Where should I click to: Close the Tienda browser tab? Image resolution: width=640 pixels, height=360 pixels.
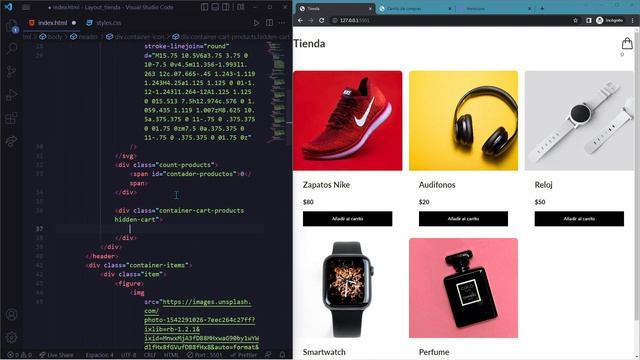pos(370,8)
